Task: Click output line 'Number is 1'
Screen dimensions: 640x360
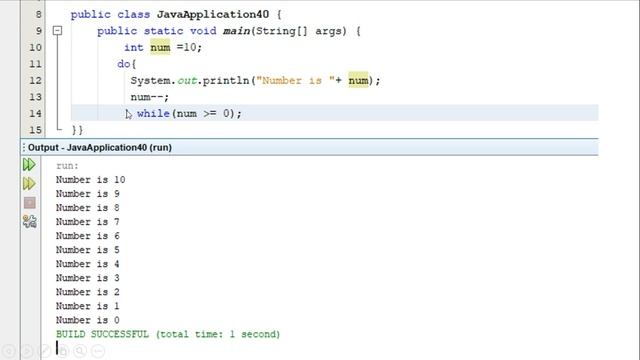Action: click(x=88, y=306)
